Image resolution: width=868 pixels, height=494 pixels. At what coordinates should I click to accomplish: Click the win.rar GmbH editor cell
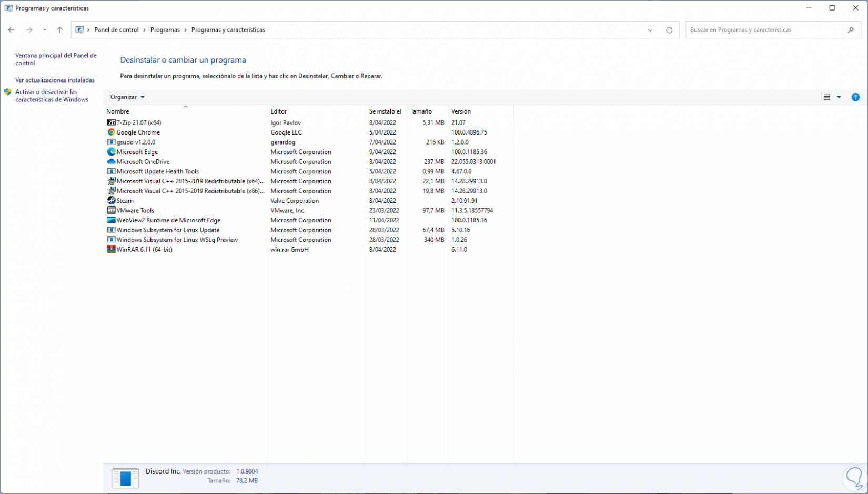(289, 250)
